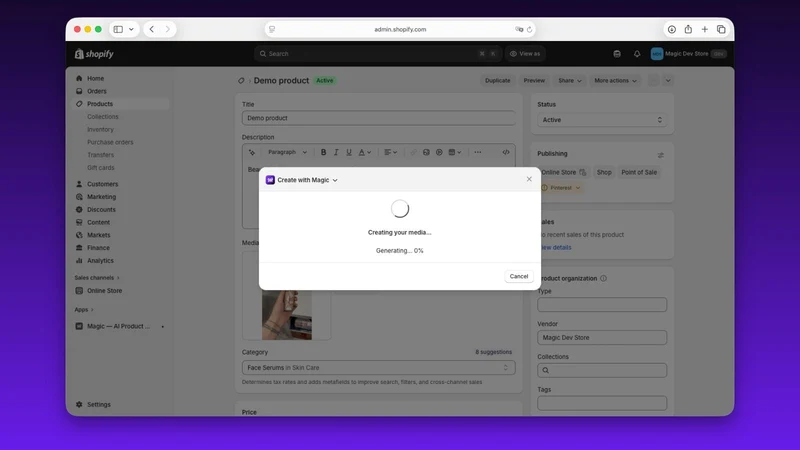Open more editor options ellipsis
The height and width of the screenshot is (450, 800).
[478, 152]
